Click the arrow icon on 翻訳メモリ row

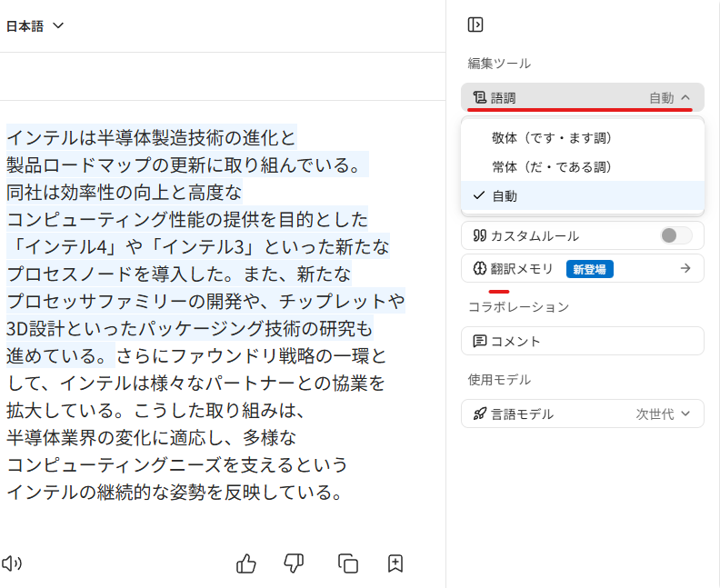click(685, 268)
